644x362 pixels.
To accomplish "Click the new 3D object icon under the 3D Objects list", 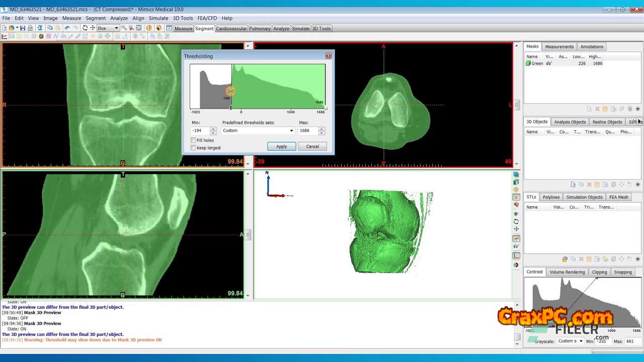I will point(573,185).
